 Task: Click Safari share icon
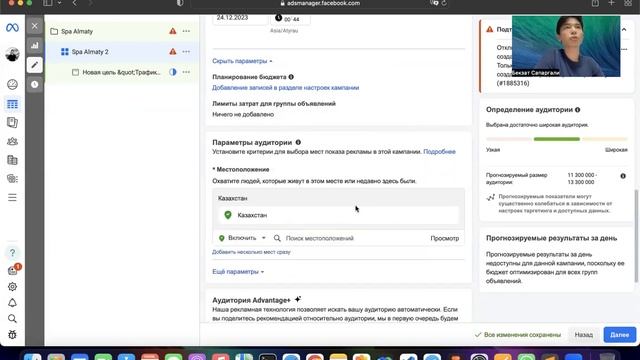click(595, 3)
